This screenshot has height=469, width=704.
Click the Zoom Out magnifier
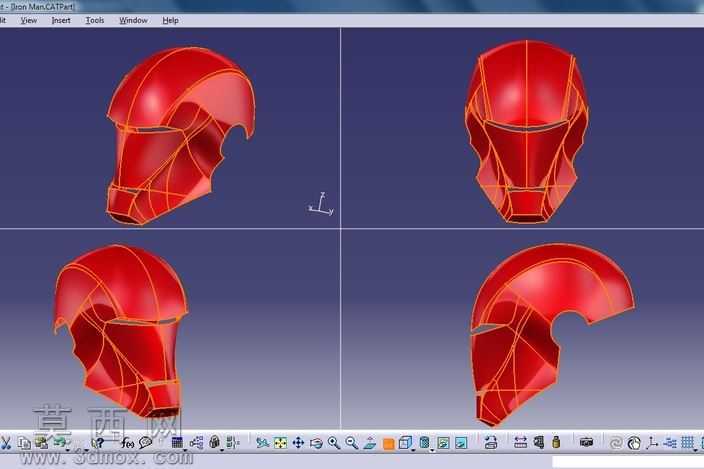352,443
